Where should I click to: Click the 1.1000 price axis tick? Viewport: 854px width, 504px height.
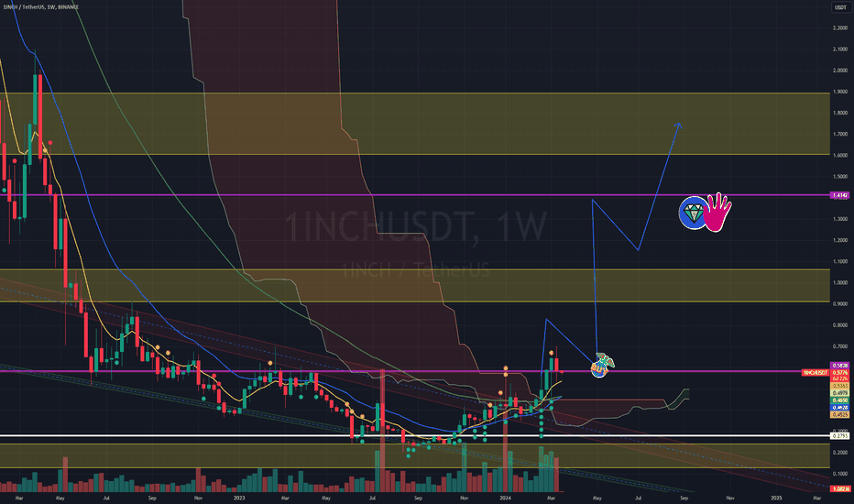pyautogui.click(x=840, y=261)
